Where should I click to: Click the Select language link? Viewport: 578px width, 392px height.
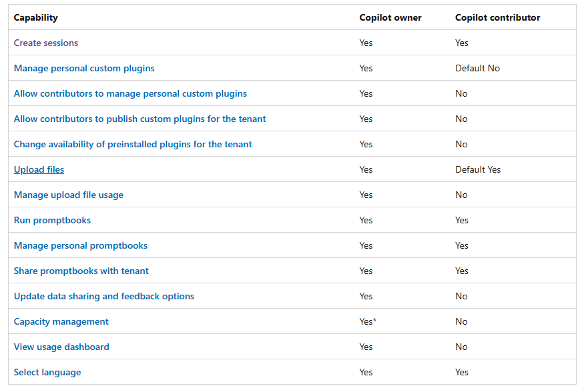pos(47,372)
